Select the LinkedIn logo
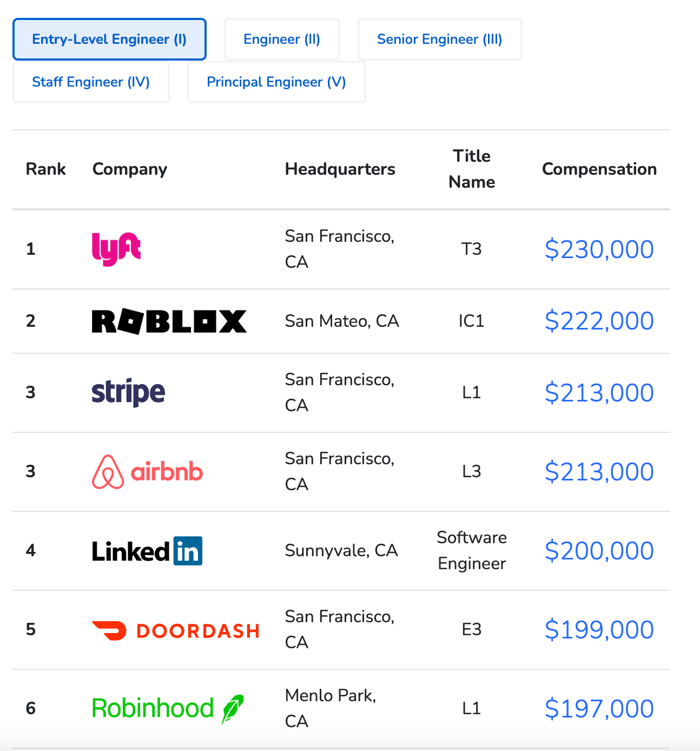The image size is (700, 751). [x=147, y=550]
